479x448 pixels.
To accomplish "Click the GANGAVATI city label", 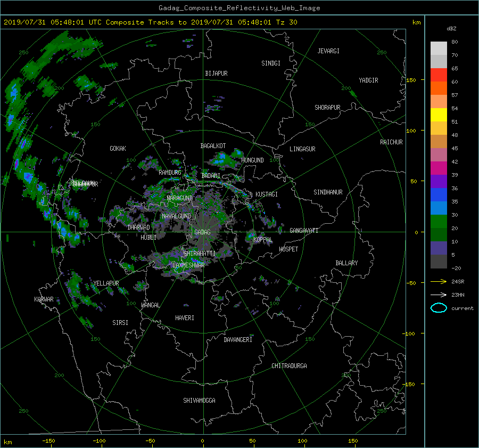I will pos(304,231).
